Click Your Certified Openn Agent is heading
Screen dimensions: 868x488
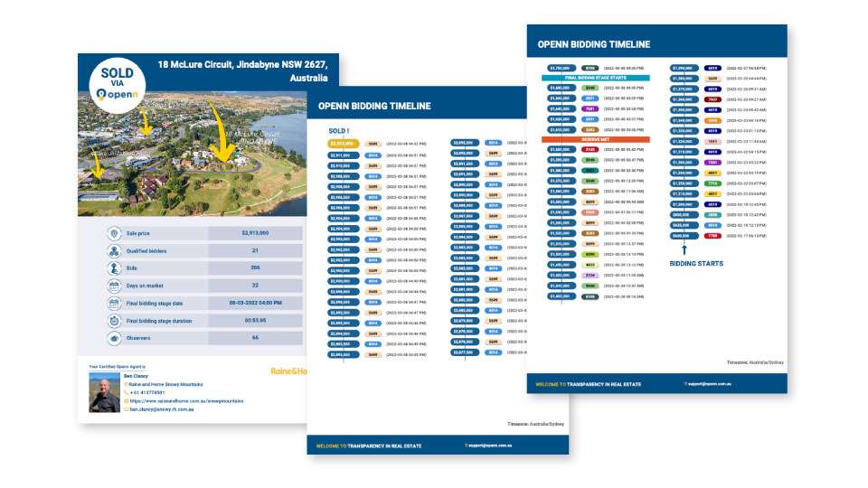click(118, 367)
